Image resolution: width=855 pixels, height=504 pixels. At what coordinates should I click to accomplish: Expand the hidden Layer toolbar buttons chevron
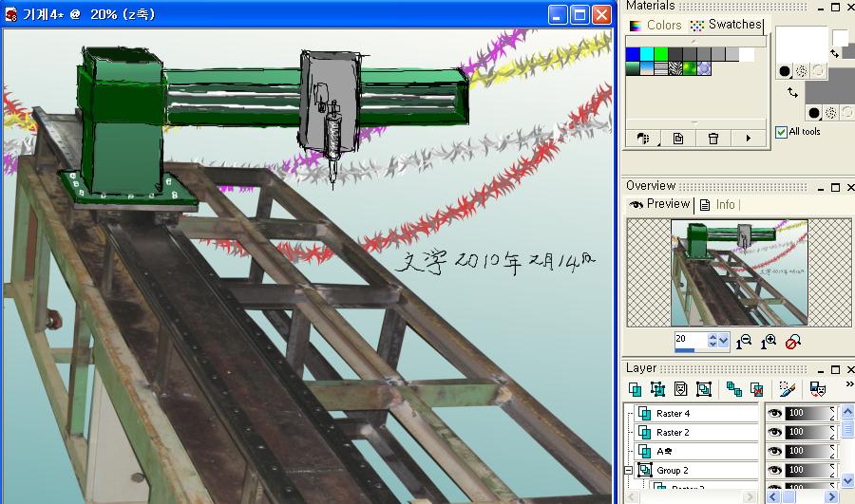coord(848,384)
